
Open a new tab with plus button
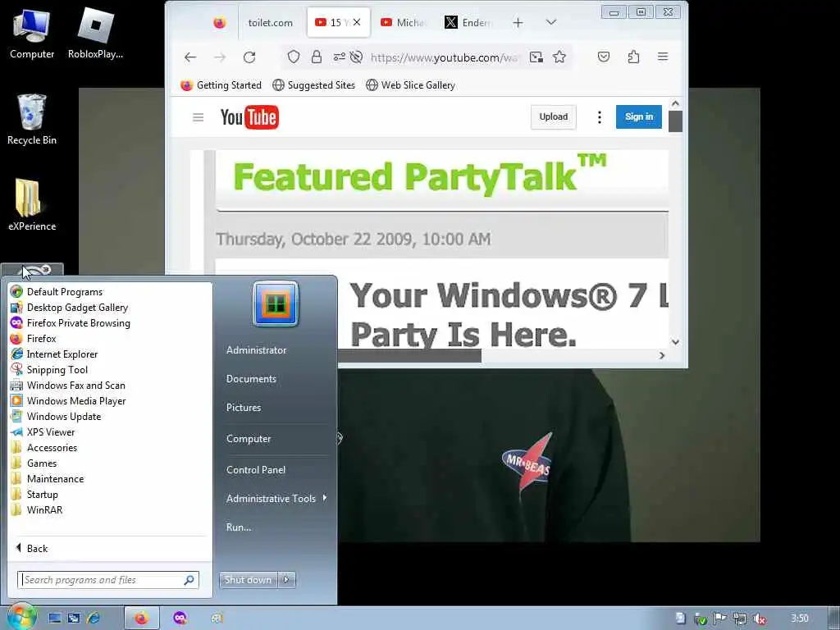(518, 22)
